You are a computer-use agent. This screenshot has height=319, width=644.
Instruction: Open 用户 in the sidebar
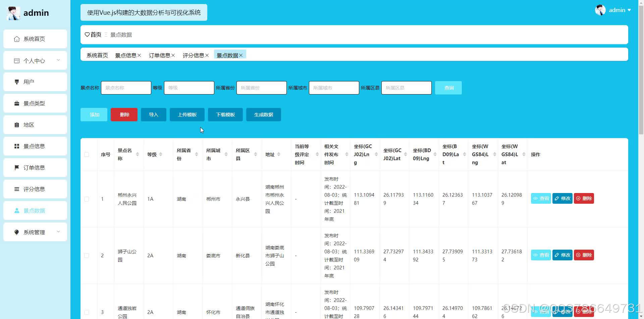pyautogui.click(x=35, y=82)
